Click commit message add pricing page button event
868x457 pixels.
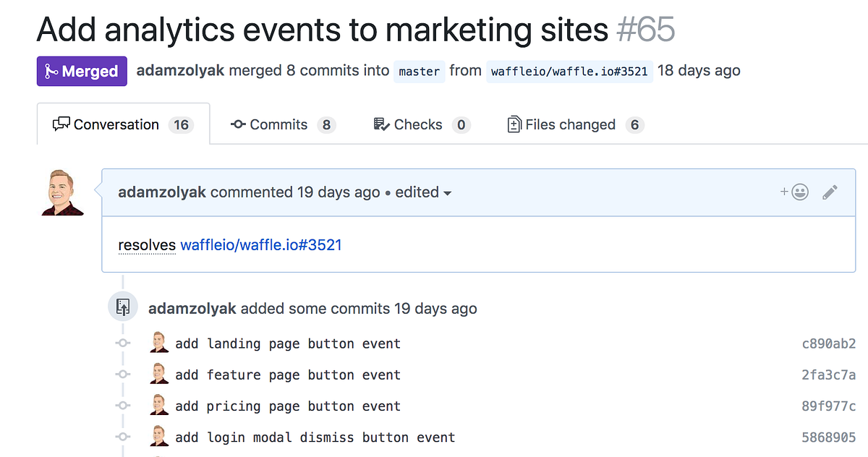click(288, 406)
